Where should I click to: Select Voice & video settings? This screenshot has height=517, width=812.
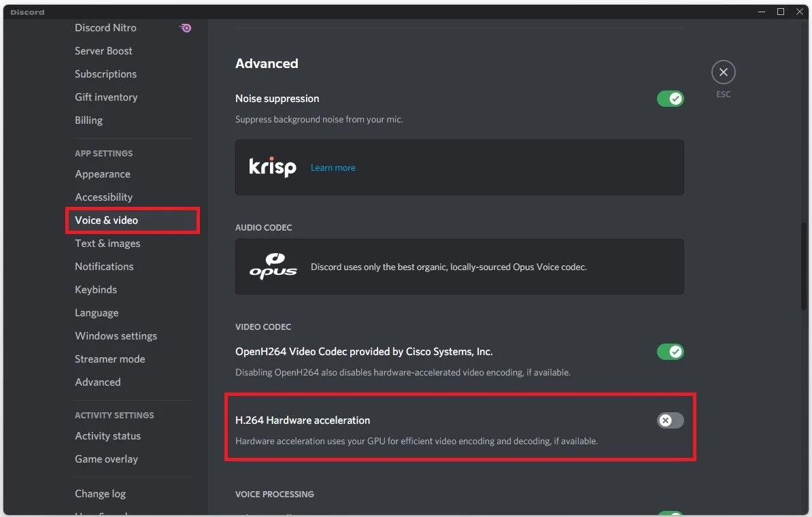pyautogui.click(x=133, y=220)
